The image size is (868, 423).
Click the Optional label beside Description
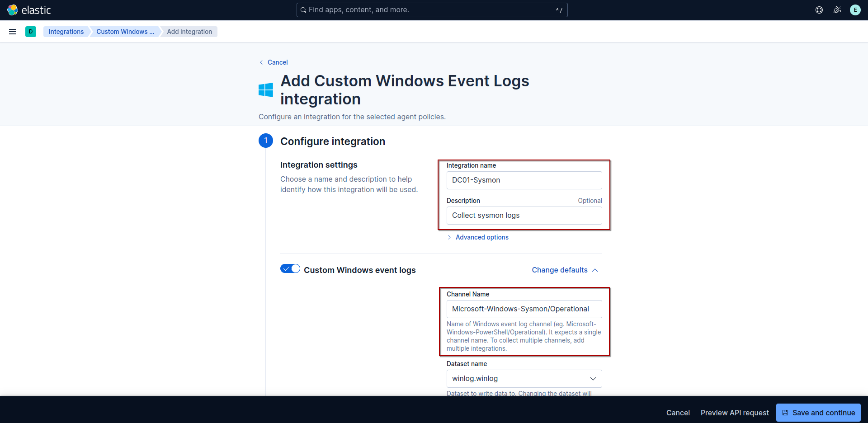[x=590, y=201]
